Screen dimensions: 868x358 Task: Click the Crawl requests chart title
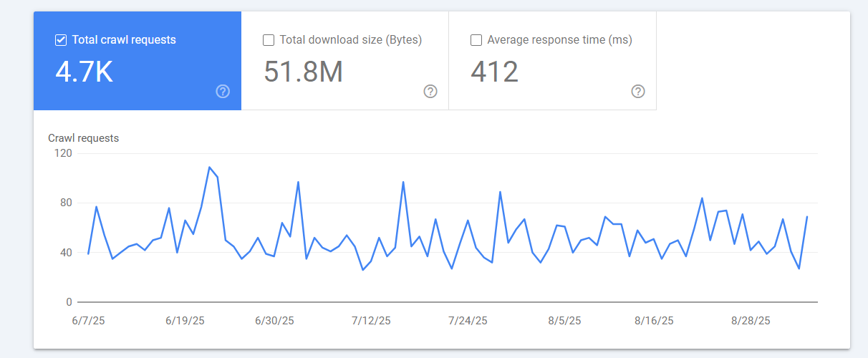(x=83, y=138)
